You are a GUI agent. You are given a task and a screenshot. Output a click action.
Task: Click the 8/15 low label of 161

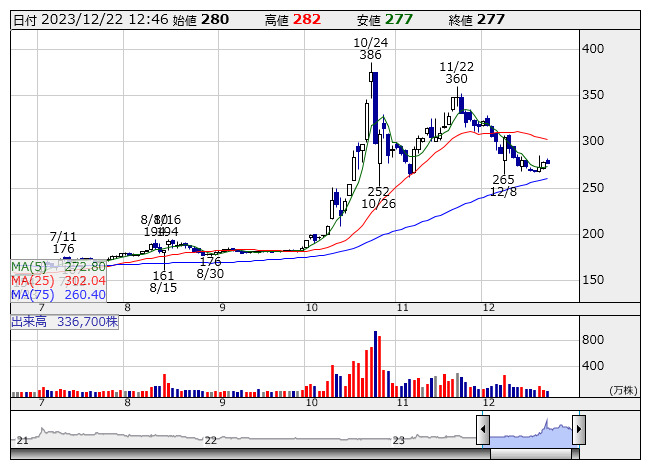(x=163, y=281)
